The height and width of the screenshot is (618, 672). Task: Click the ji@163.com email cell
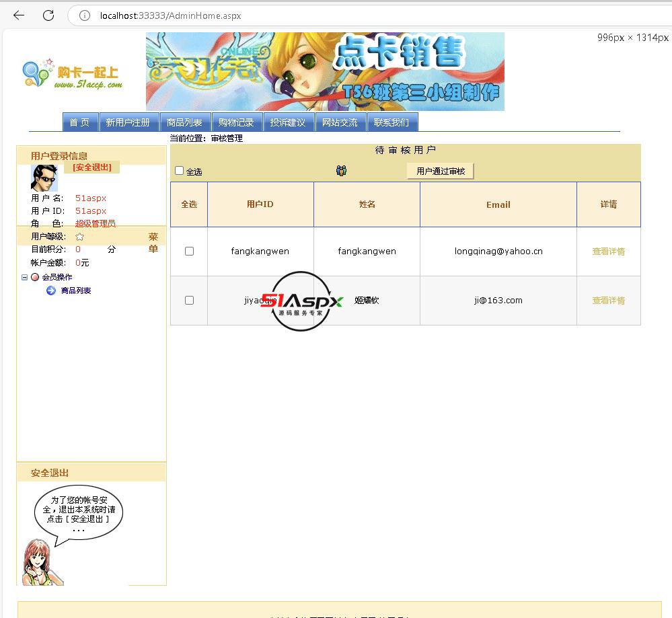point(498,301)
